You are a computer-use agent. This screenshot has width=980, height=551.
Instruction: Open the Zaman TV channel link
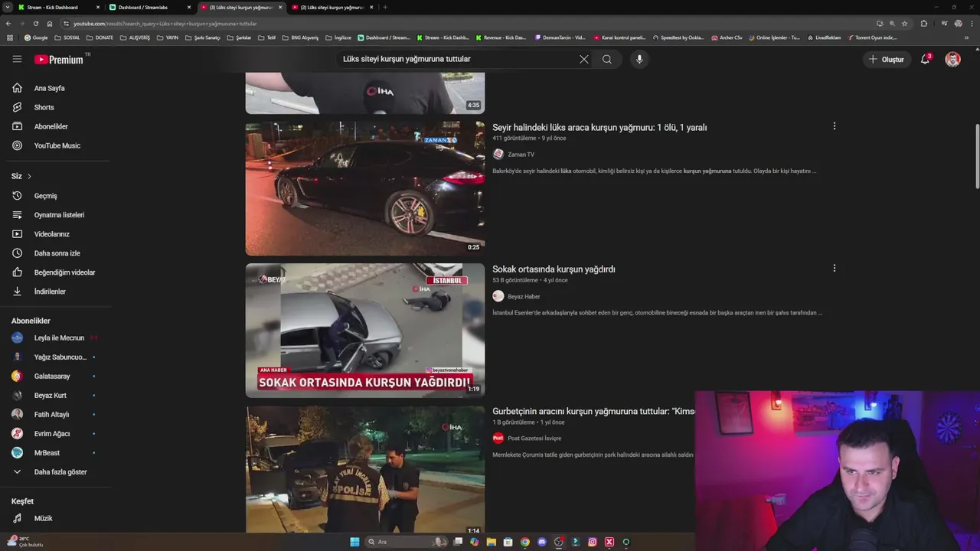pos(521,155)
